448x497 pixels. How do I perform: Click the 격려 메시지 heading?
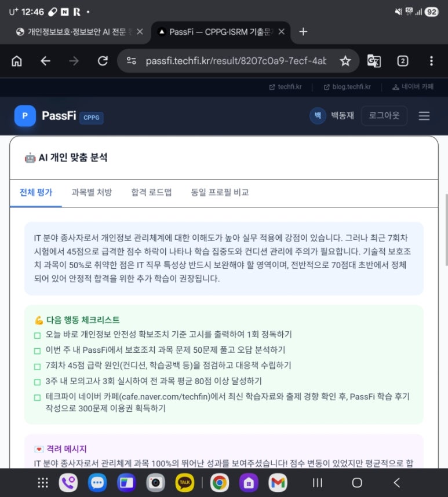66,449
